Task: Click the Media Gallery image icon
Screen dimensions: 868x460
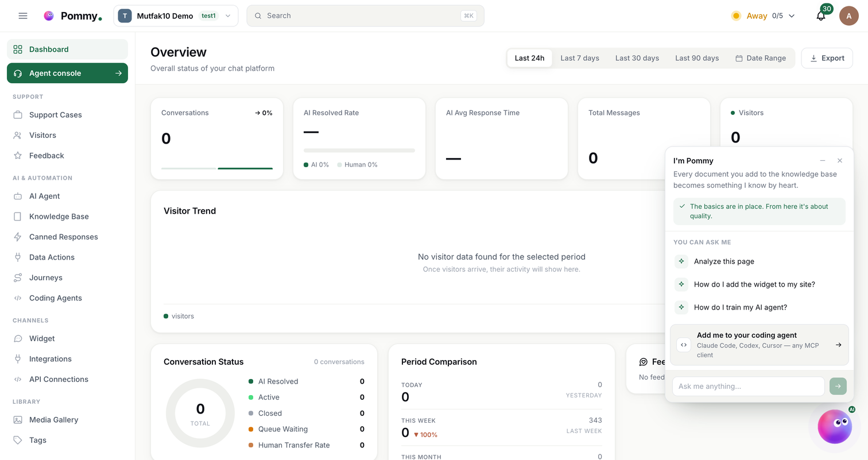Action: pyautogui.click(x=18, y=420)
